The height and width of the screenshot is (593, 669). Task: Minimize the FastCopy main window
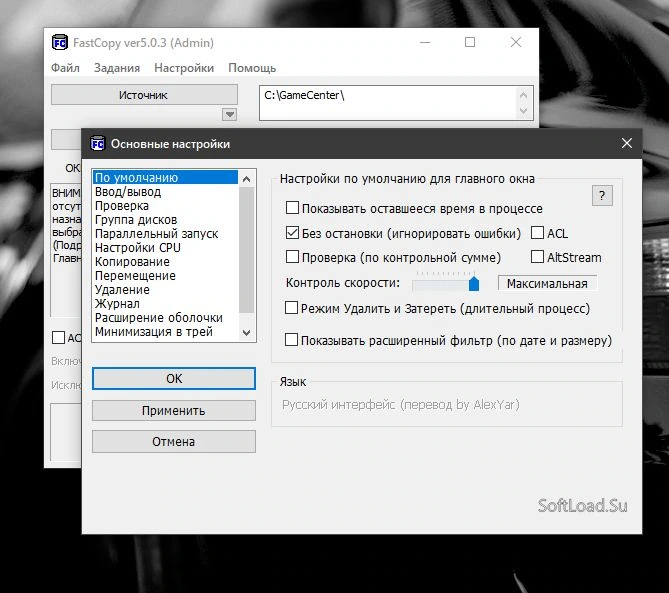coord(425,42)
